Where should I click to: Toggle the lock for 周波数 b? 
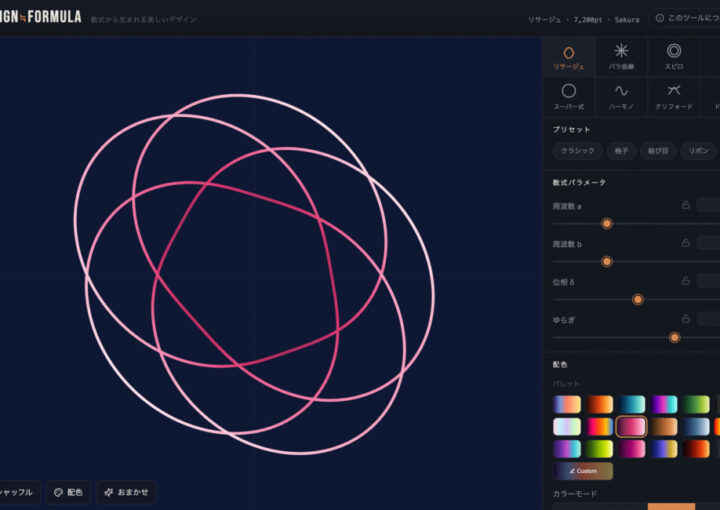(686, 242)
